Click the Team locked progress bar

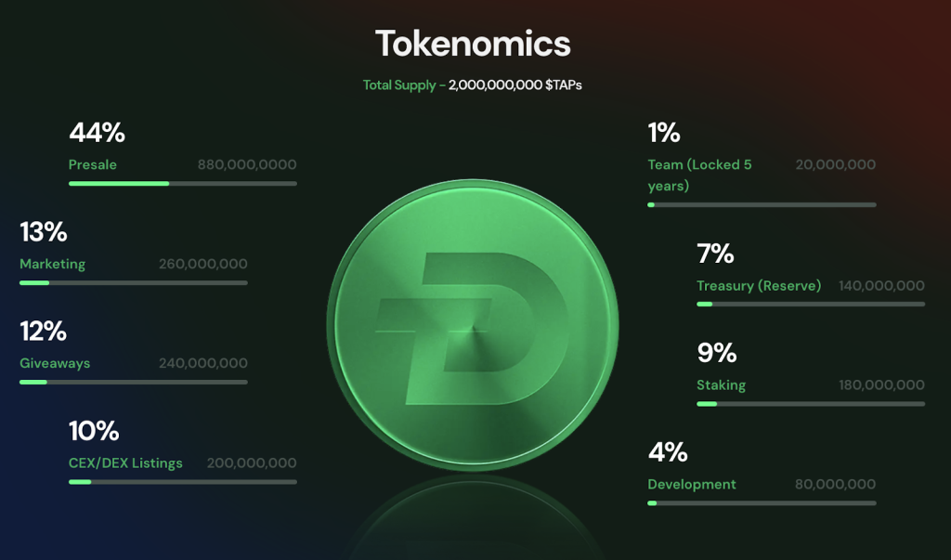(762, 204)
